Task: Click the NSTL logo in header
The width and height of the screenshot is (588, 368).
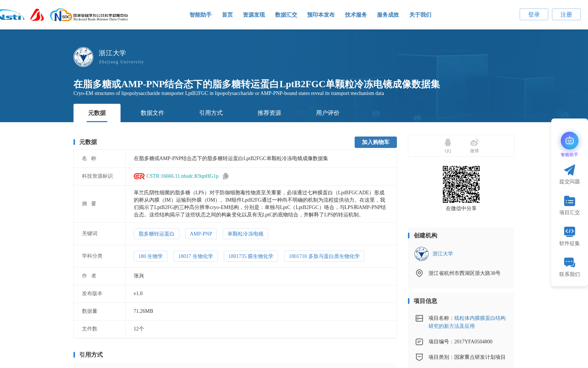Action: pyautogui.click(x=12, y=15)
